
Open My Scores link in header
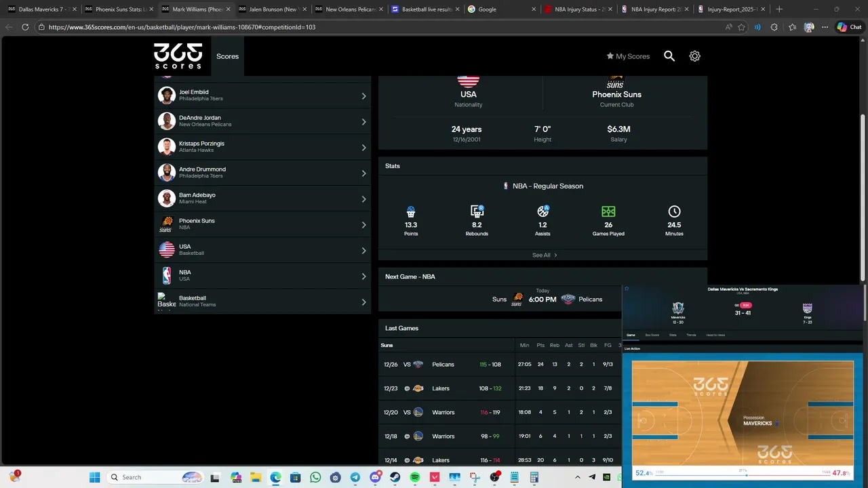628,56
